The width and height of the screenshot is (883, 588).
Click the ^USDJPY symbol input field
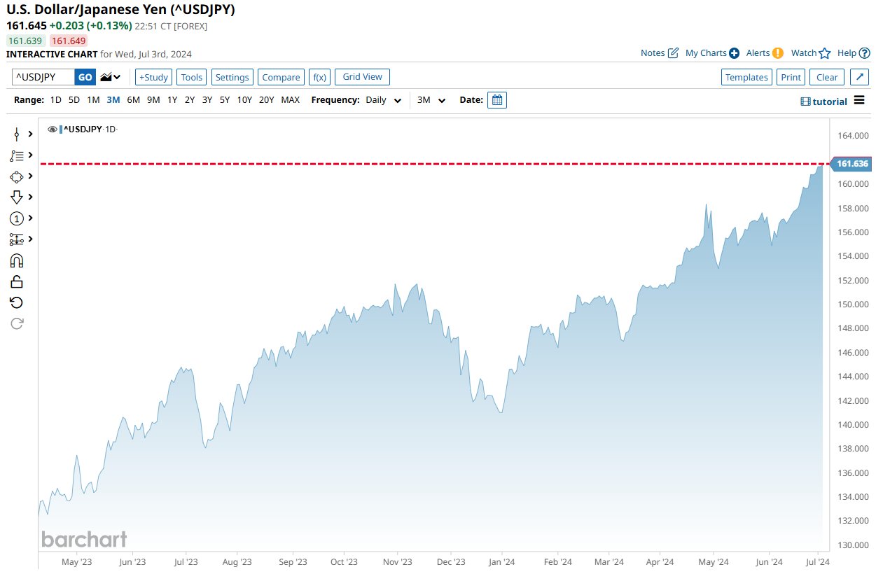tap(43, 77)
